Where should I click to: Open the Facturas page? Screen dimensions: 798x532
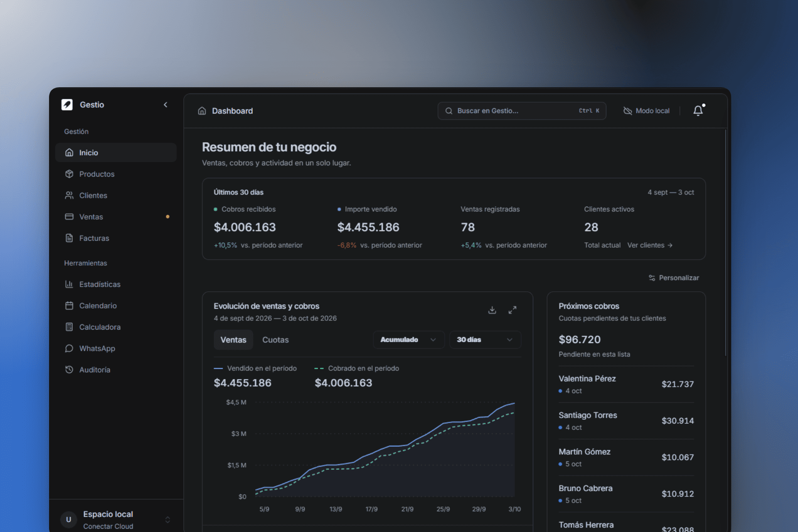click(x=116, y=238)
